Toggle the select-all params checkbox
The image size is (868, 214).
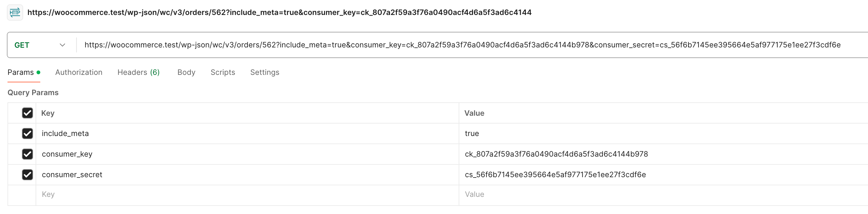[27, 113]
